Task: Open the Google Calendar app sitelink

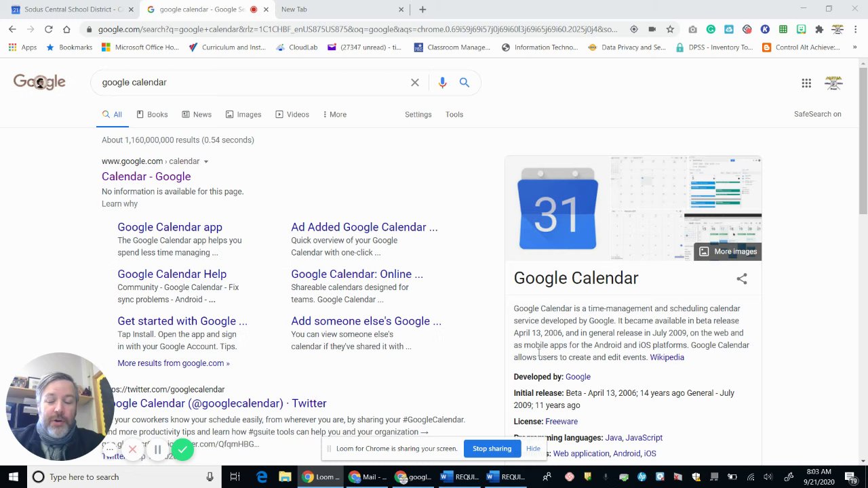Action: pyautogui.click(x=170, y=227)
